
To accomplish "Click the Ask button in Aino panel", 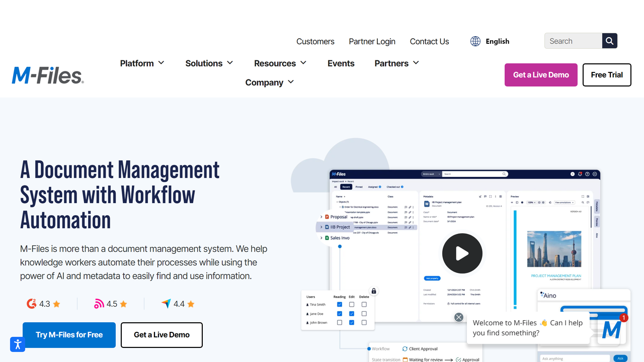I will coord(620,358).
